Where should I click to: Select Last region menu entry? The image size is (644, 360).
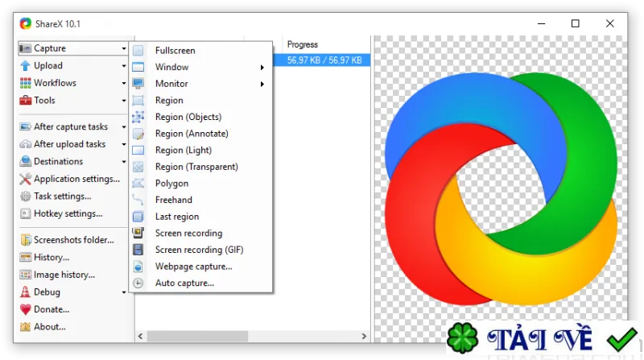tap(200, 217)
